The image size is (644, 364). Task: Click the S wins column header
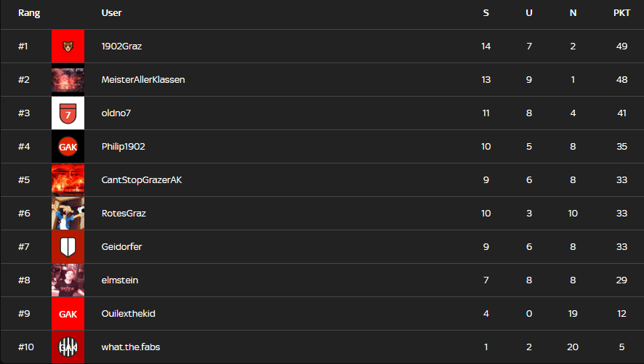486,13
